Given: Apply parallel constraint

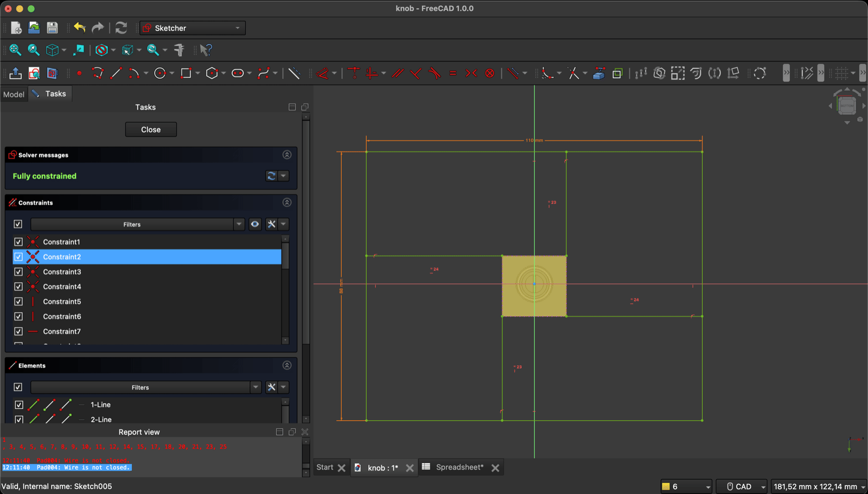Looking at the screenshot, I should pos(398,73).
